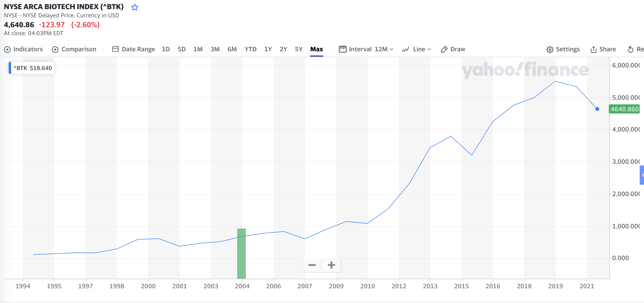The width and height of the screenshot is (644, 303).
Task: Click the ^BTK 518.640 legend label
Action: pos(33,68)
